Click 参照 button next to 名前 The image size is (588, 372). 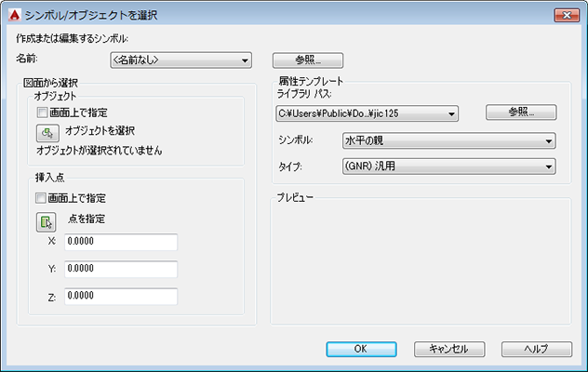click(x=308, y=60)
